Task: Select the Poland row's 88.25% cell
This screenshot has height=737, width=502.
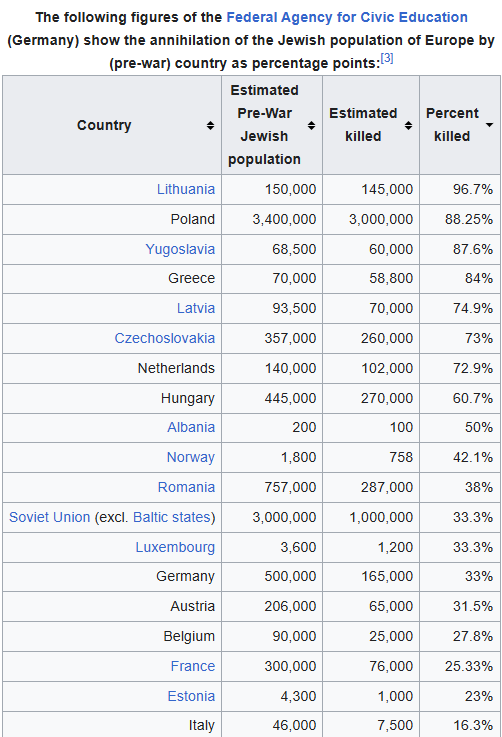Action: (460, 220)
